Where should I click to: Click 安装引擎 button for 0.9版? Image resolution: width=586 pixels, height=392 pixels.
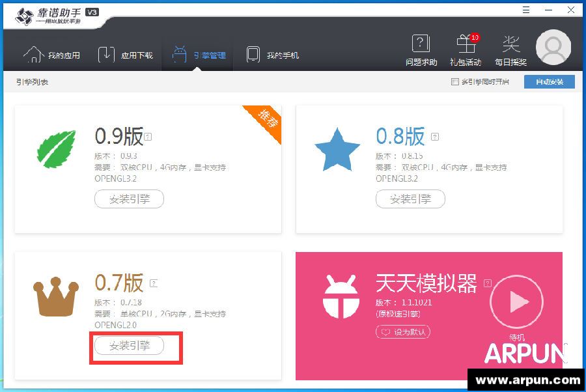[129, 199]
